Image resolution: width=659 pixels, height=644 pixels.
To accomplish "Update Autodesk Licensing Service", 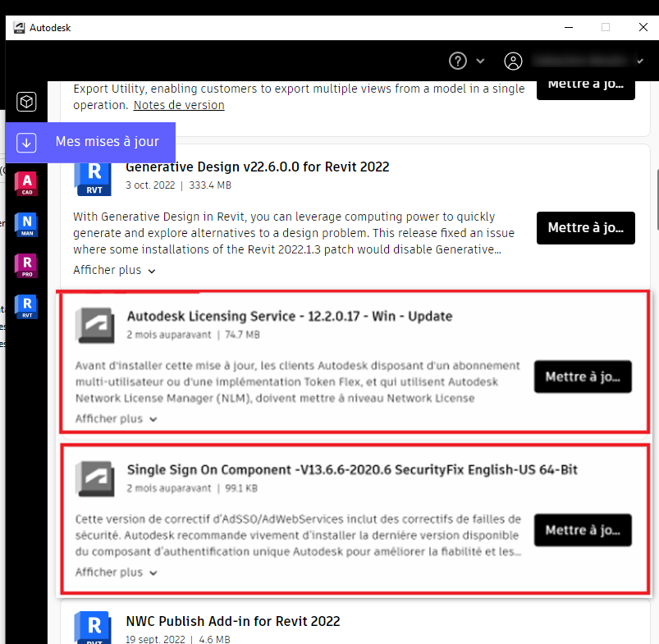I will point(583,377).
